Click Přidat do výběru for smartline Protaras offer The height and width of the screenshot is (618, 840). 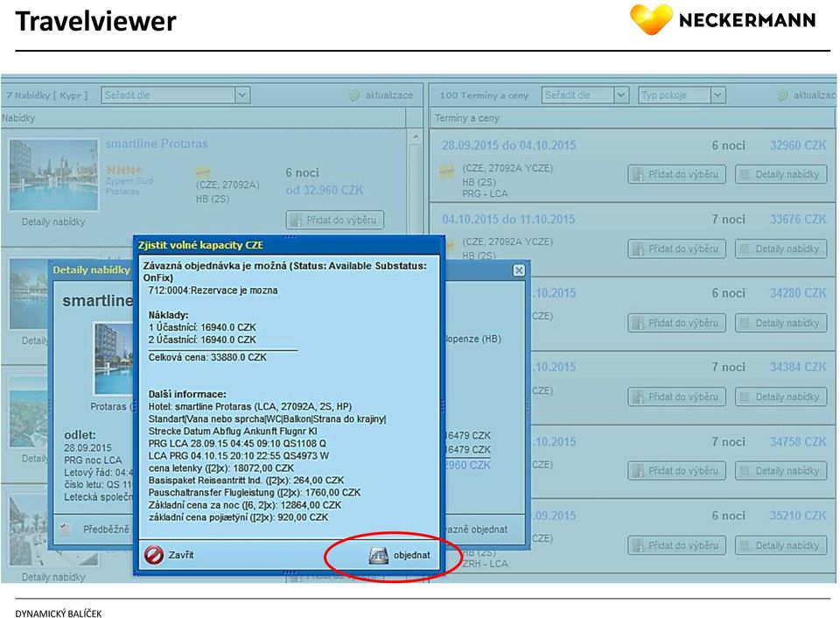(335, 220)
